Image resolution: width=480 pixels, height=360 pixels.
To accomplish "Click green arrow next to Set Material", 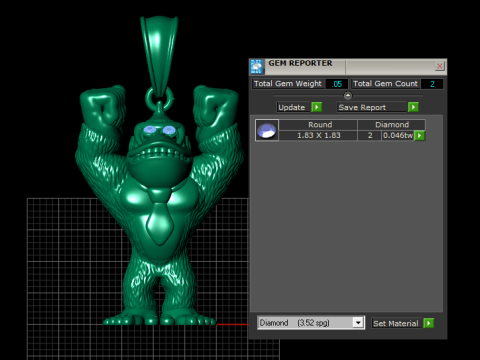I will coord(429,323).
